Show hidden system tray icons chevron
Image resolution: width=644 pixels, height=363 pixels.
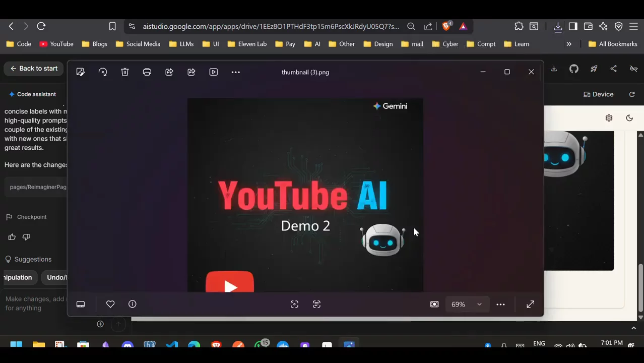point(634,328)
